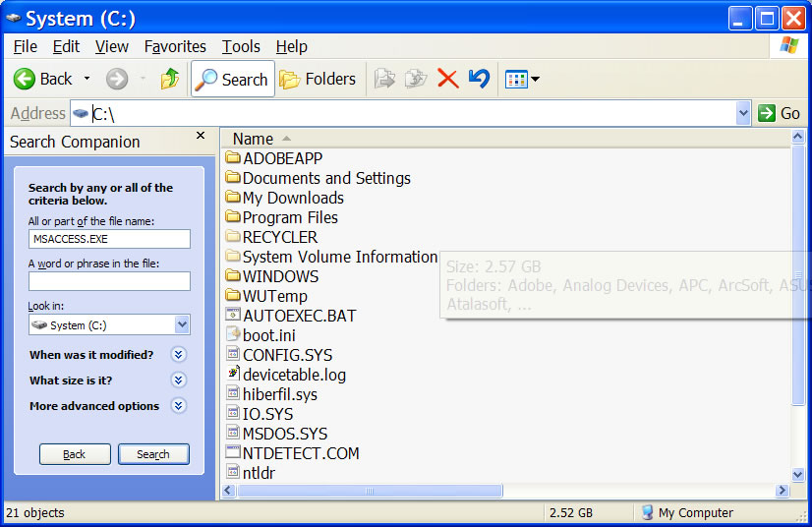
Task: Select the boot.ini file icon
Action: [x=234, y=333]
